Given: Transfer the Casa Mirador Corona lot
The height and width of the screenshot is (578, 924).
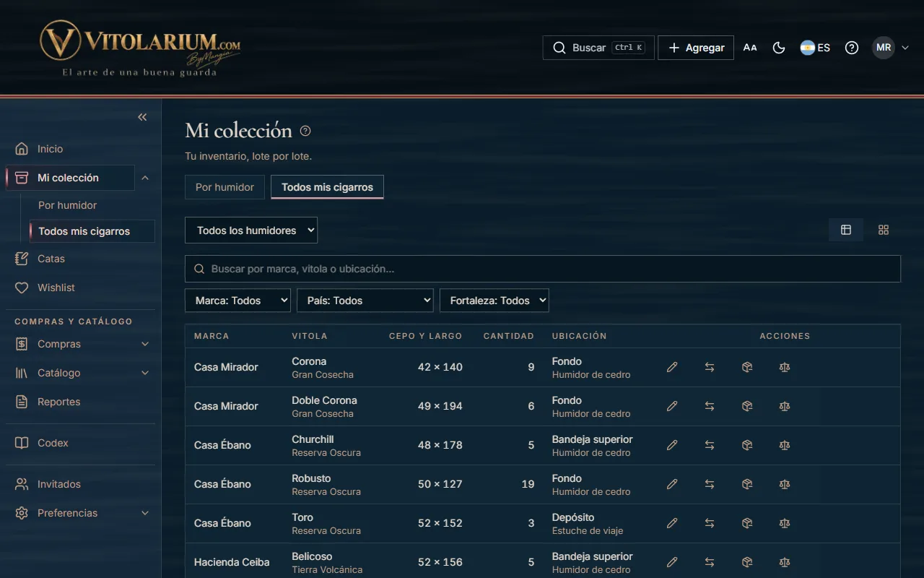Looking at the screenshot, I should pos(710,367).
